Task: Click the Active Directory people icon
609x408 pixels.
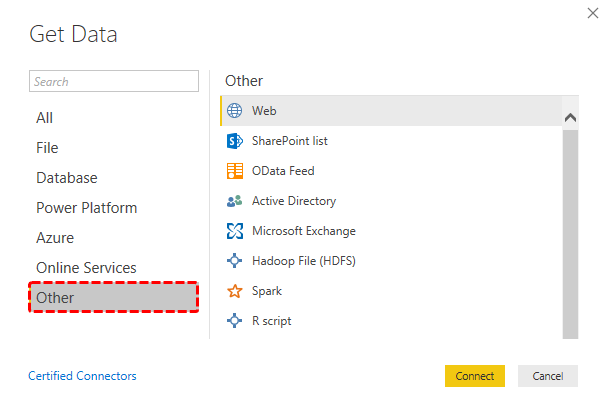Action: (235, 201)
